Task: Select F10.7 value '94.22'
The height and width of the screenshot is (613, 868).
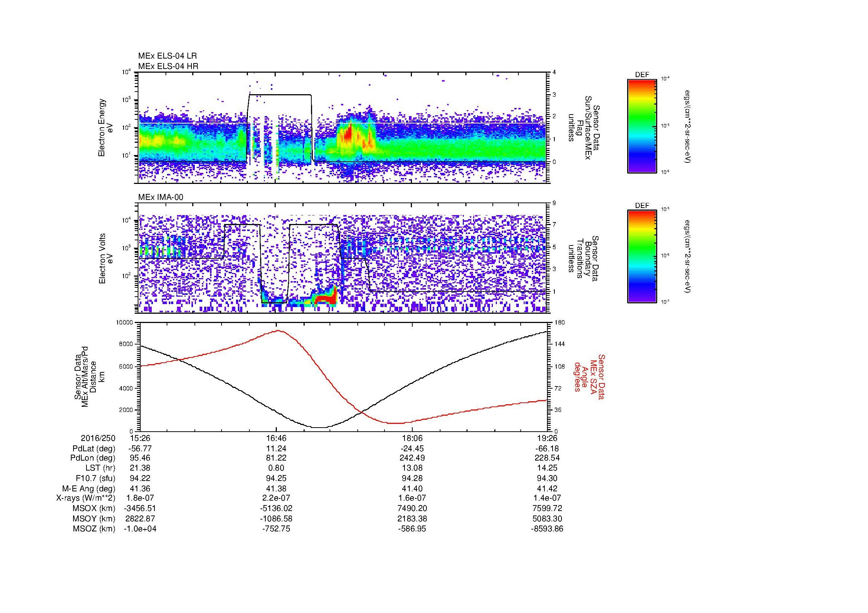Action: click(140, 478)
